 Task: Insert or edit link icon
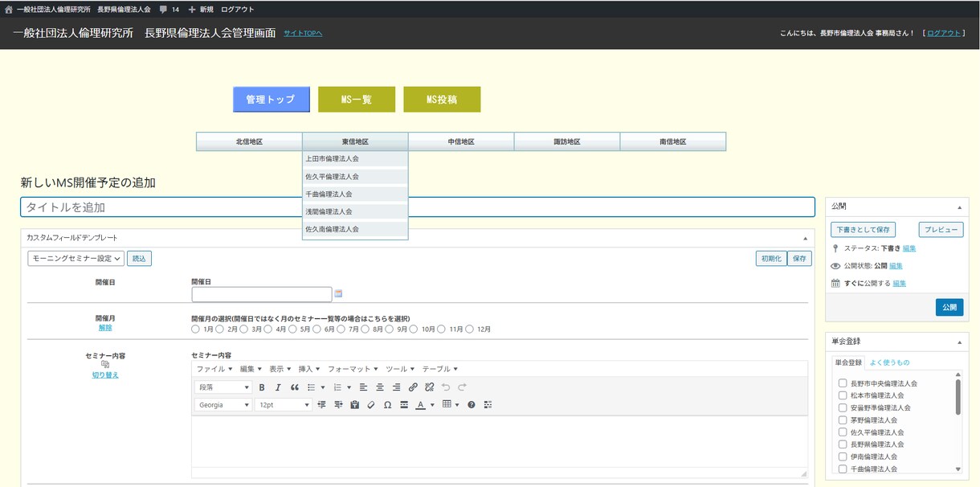(x=413, y=387)
